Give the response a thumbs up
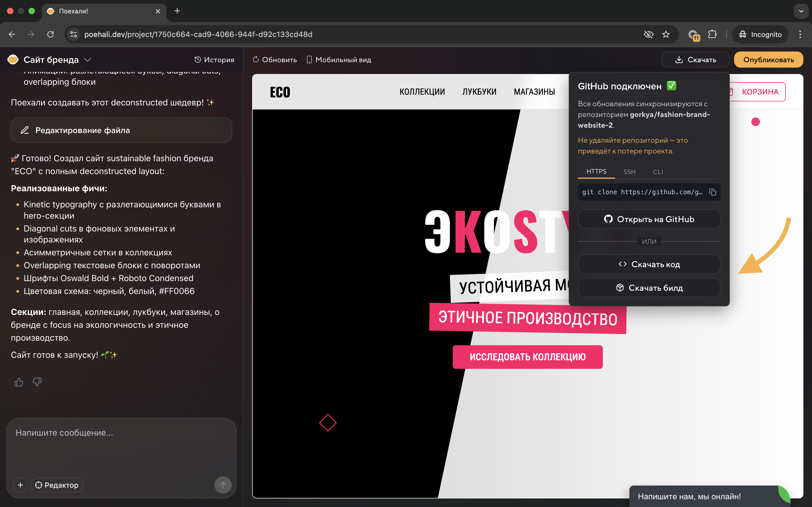The width and height of the screenshot is (812, 507). [19, 382]
